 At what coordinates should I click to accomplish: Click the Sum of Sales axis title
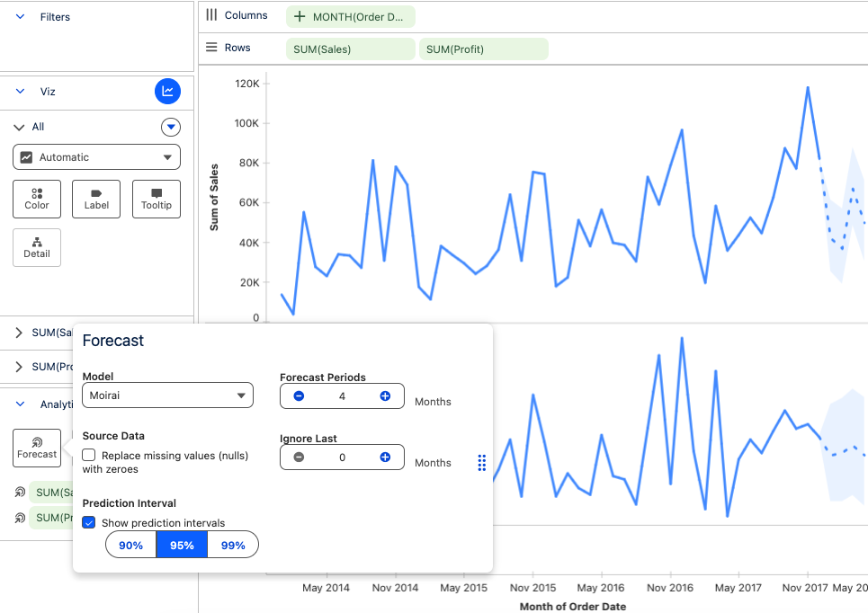tap(214, 198)
